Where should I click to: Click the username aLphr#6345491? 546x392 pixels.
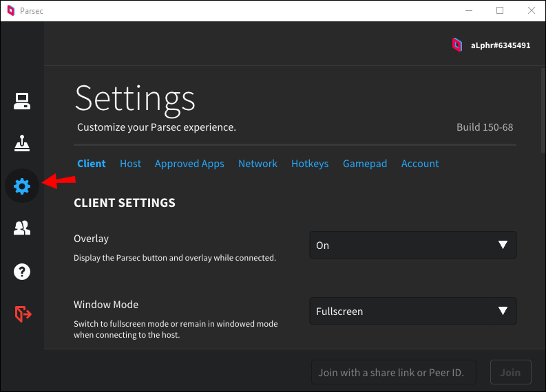(x=500, y=45)
